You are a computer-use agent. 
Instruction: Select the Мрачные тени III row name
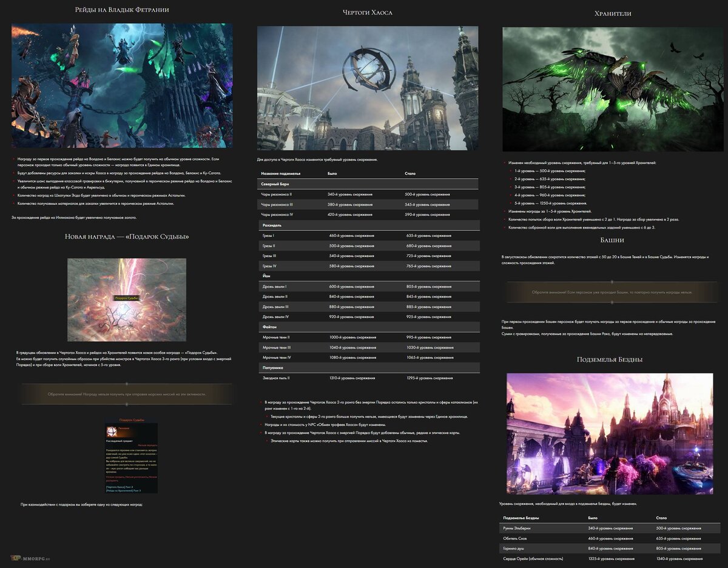point(277,347)
